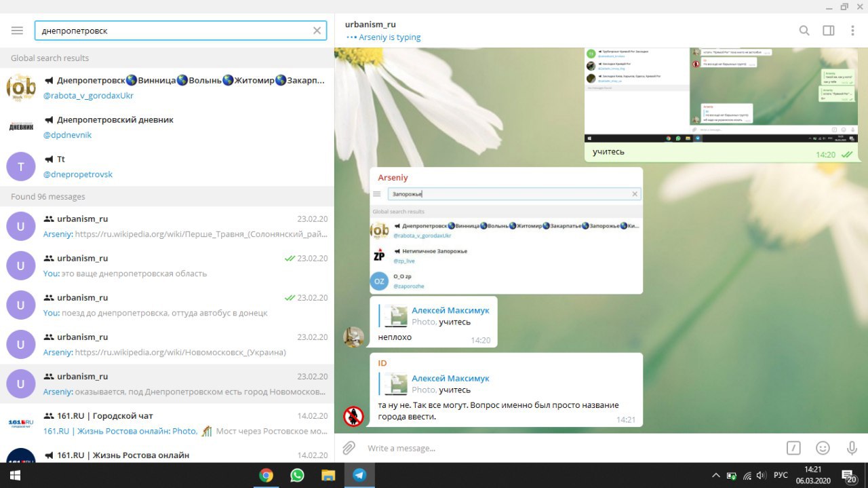868x488 pixels.
Task: Click Arseniy sender name in chat
Action: pos(393,178)
